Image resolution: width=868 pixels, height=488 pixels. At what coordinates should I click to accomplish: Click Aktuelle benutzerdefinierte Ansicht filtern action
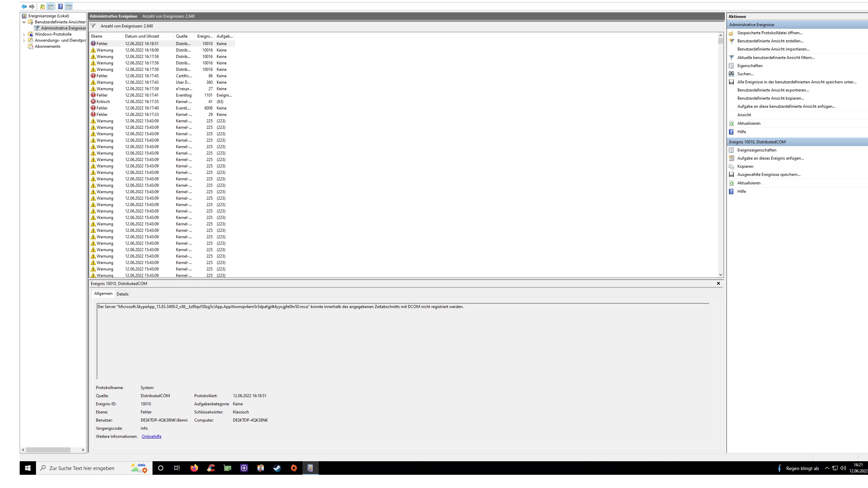[x=776, y=58]
